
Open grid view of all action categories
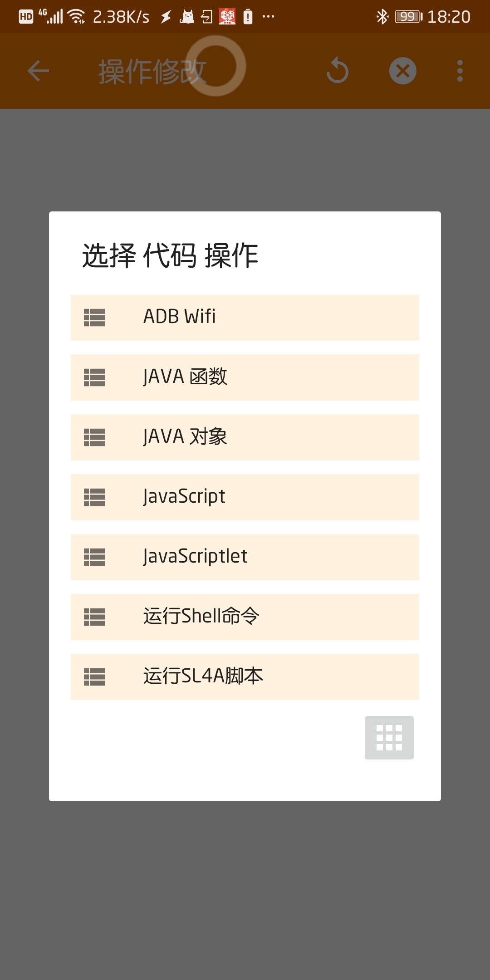389,738
